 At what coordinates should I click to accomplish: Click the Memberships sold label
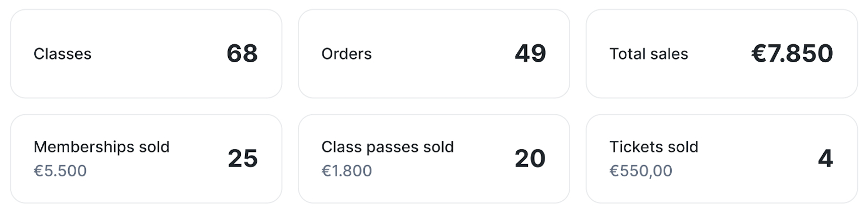pos(101,147)
